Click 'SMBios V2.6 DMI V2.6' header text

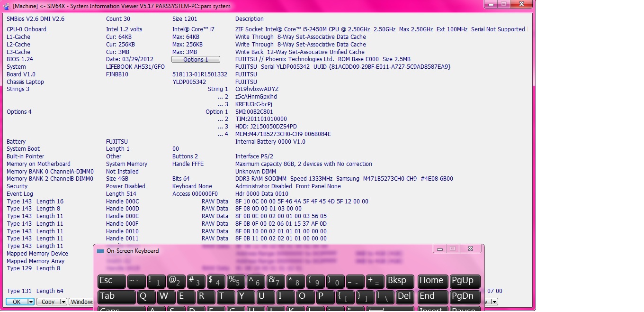coord(36,19)
